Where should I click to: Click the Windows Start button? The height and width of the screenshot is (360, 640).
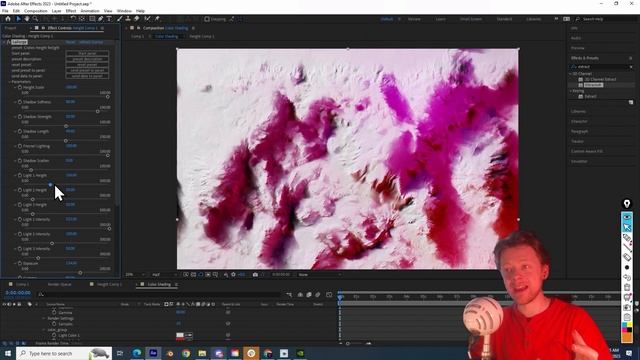point(8,353)
